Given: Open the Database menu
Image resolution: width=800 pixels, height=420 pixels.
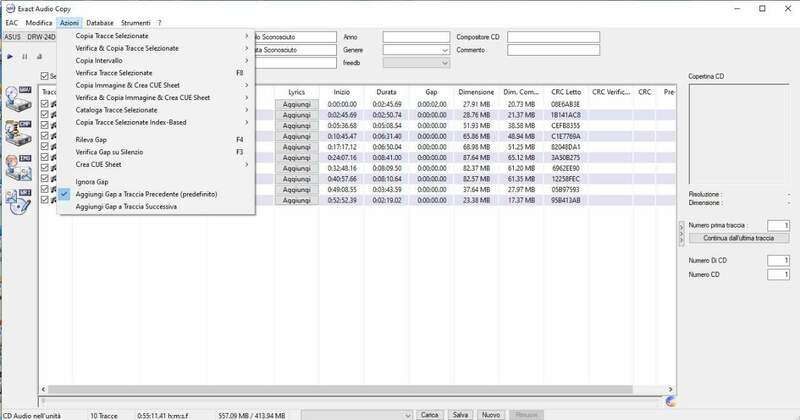Looking at the screenshot, I should pyautogui.click(x=99, y=21).
